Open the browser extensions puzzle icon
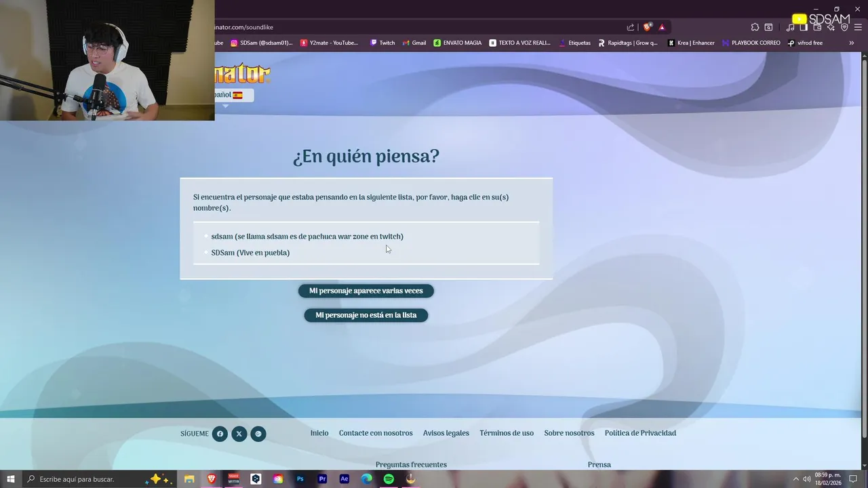The height and width of the screenshot is (488, 868). point(755,27)
